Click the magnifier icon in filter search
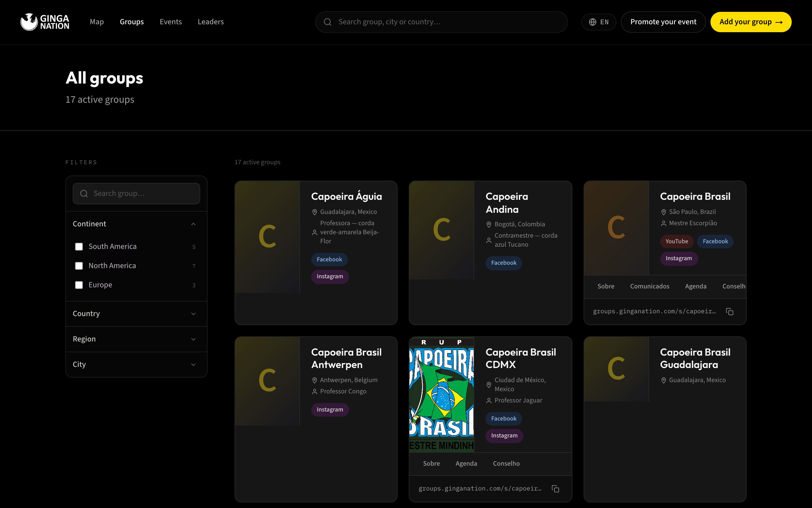This screenshot has height=508, width=812. pos(84,194)
